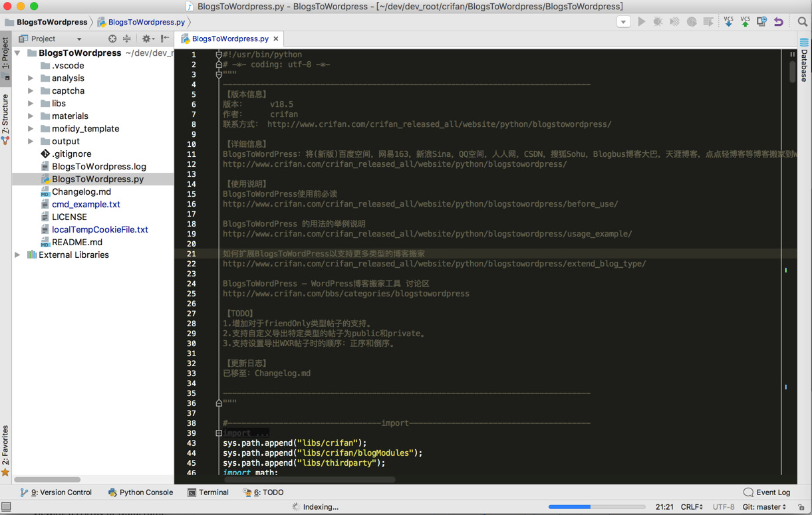This screenshot has height=515, width=812.
Task: Collapse docstring fold marker at line 3
Action: click(x=219, y=74)
